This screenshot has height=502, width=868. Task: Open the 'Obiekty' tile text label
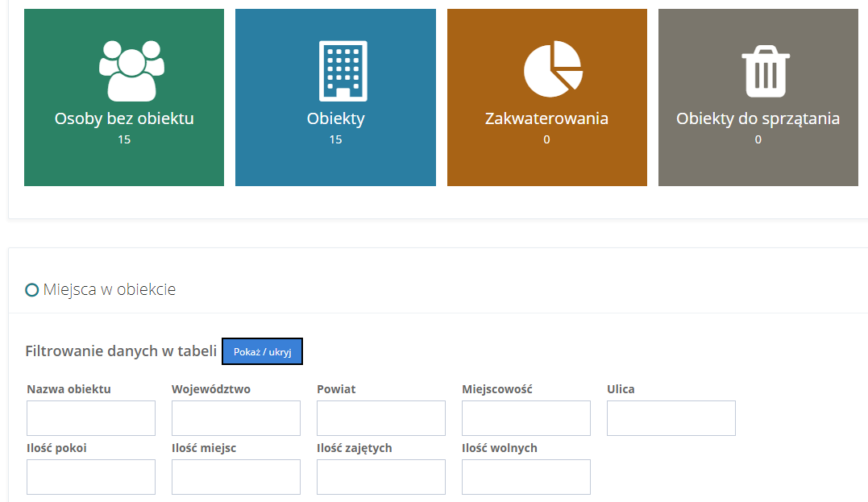(x=335, y=118)
